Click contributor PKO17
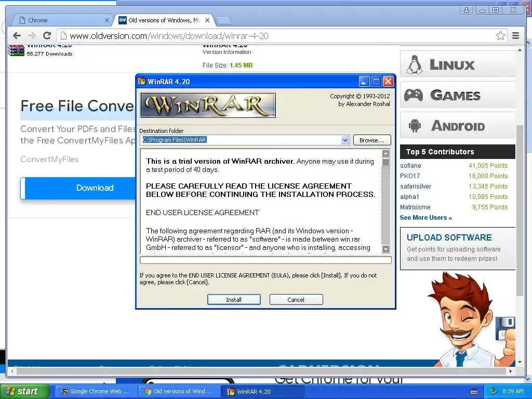Screen dimensions: 532x399 pyautogui.click(x=410, y=176)
